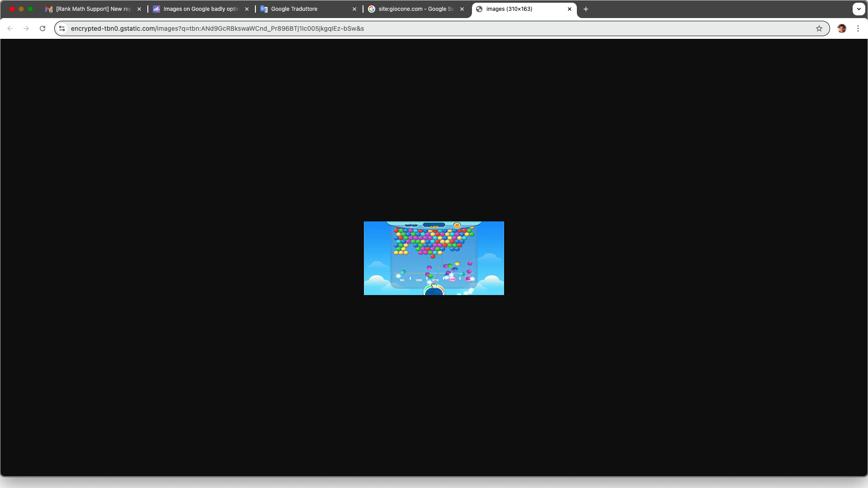Viewport: 868px width, 488px height.
Task: Switch to the Rank Math Support Gmail tab
Action: click(94, 9)
